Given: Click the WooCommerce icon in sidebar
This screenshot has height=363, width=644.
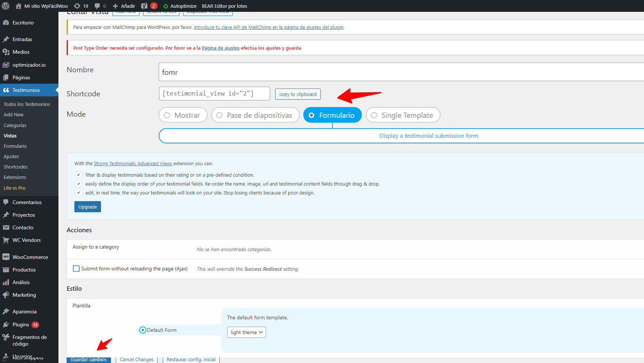Looking at the screenshot, I should [x=6, y=257].
